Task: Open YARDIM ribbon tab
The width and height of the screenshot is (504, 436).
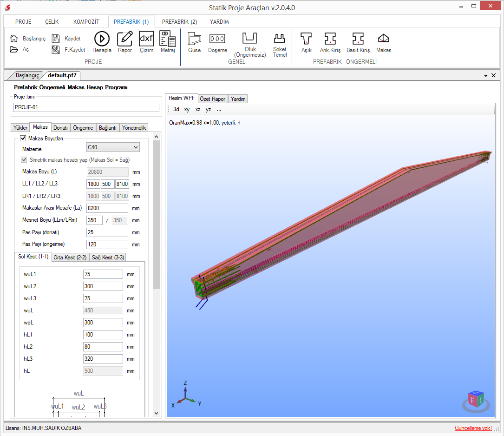Action: point(219,22)
